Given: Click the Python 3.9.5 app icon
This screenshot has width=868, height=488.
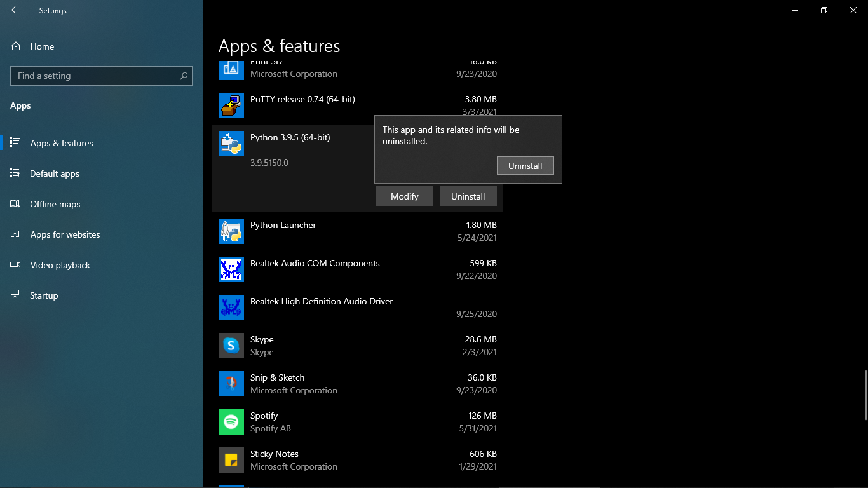Looking at the screenshot, I should (231, 143).
